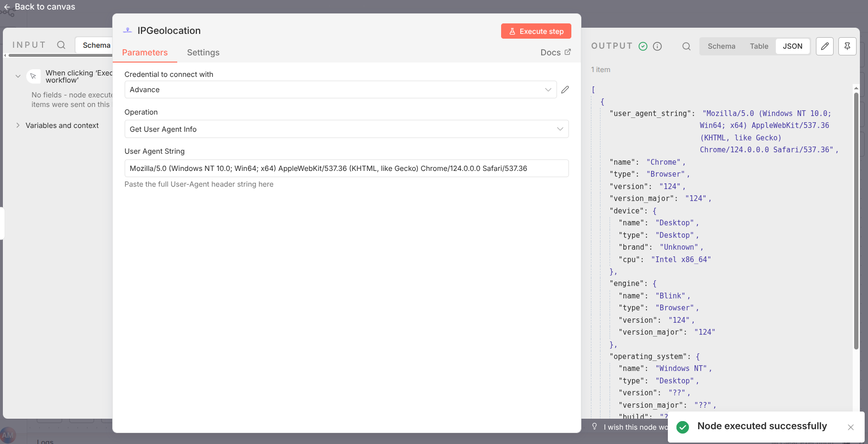This screenshot has height=444, width=868.
Task: Open the Operation dropdown
Action: pyautogui.click(x=346, y=129)
